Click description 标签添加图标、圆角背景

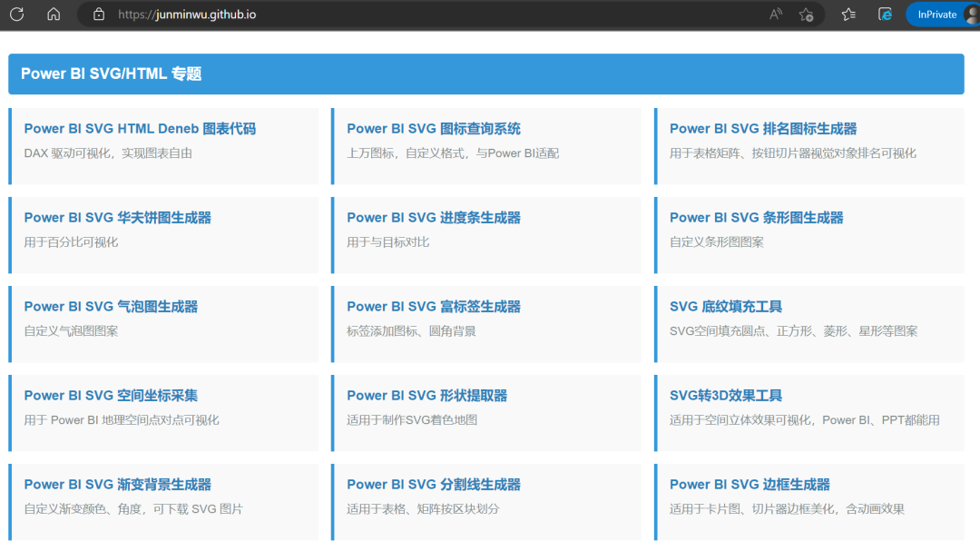(411, 330)
